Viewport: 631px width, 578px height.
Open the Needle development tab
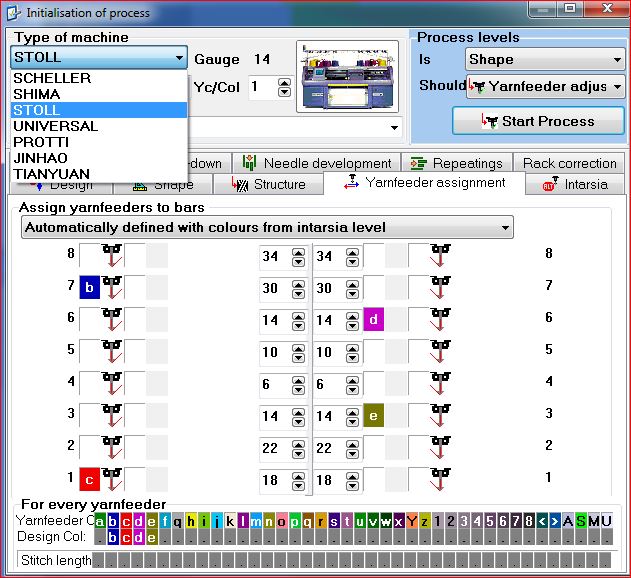coord(317,163)
